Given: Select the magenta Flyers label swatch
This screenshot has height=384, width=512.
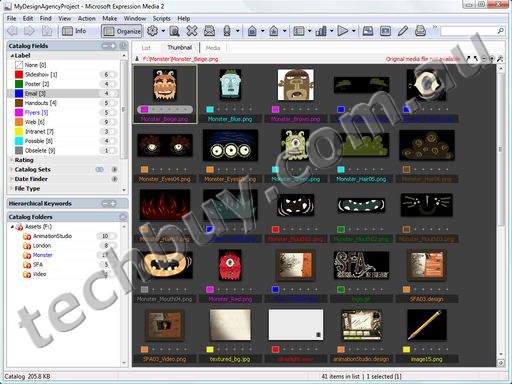Looking at the screenshot, I should pyautogui.click(x=19, y=112).
